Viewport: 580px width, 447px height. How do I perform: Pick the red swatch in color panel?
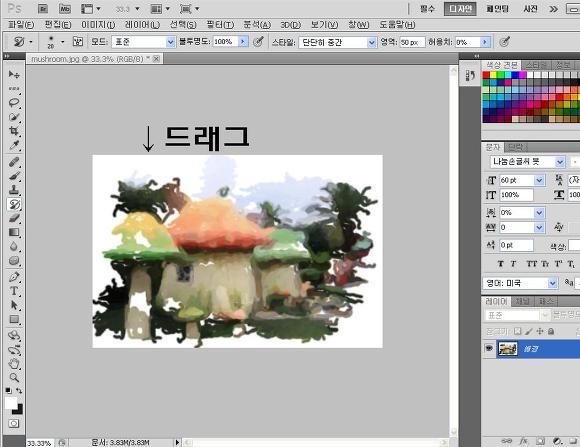pyautogui.click(x=486, y=75)
